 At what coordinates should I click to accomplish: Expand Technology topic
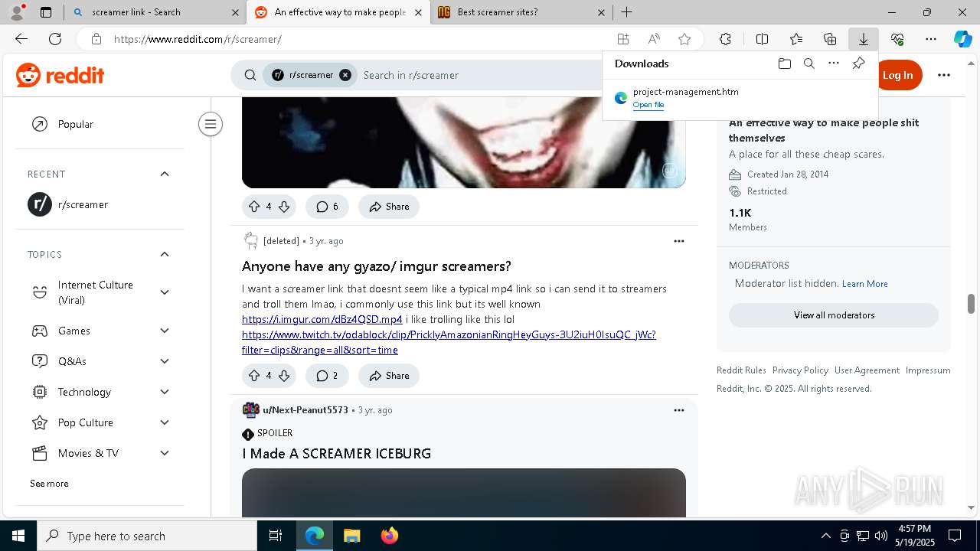click(165, 392)
